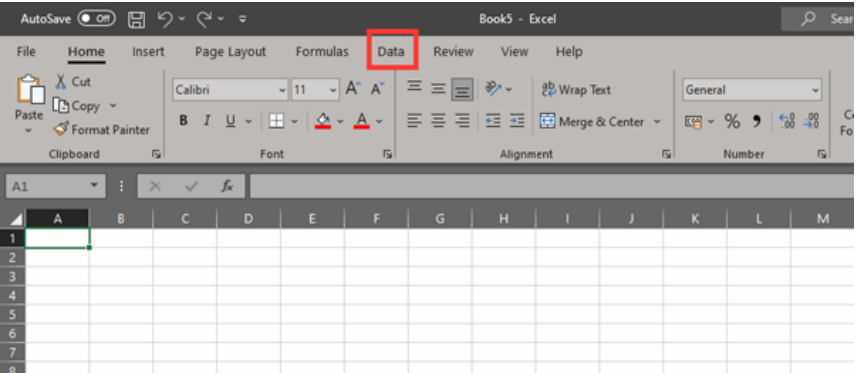The image size is (858, 373).
Task: Open the Data ribbon tab
Action: pyautogui.click(x=391, y=52)
